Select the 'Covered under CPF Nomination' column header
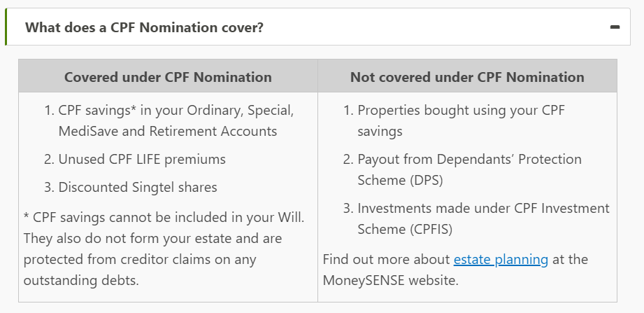This screenshot has width=644, height=313. click(168, 77)
